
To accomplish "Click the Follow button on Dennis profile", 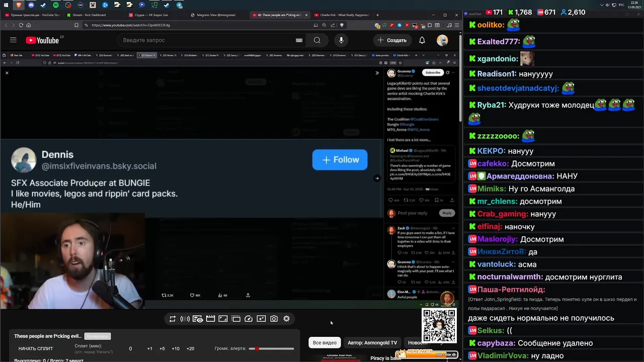I will coord(340,160).
